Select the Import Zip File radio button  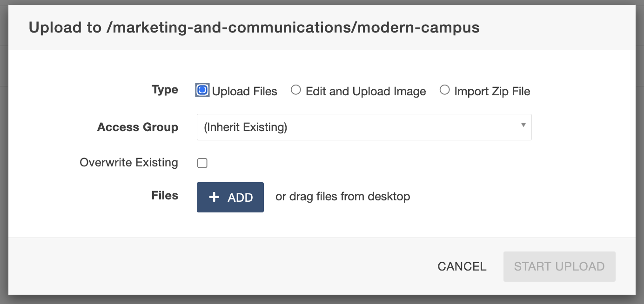pos(444,91)
